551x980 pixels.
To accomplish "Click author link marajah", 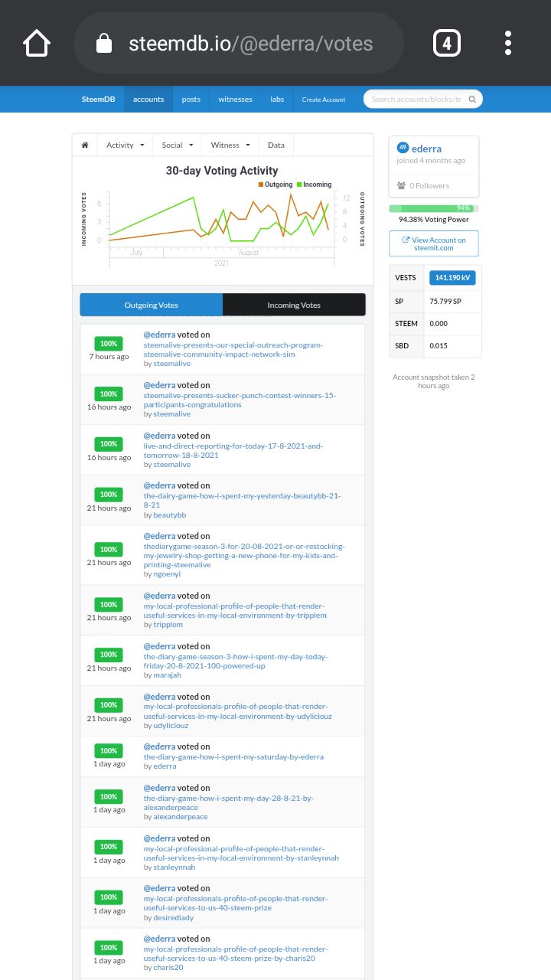I will point(168,675).
